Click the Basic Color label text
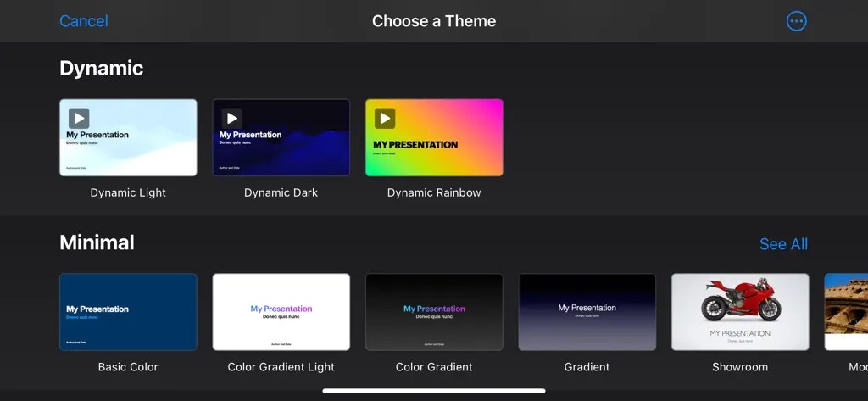Viewport: 868px width, 401px height. tap(128, 367)
